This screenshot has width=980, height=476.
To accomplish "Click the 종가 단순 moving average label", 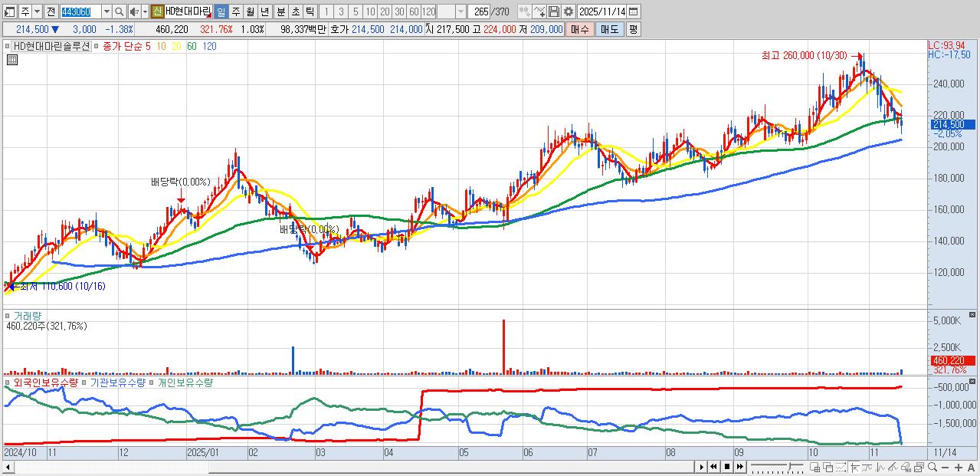I will (x=122, y=46).
